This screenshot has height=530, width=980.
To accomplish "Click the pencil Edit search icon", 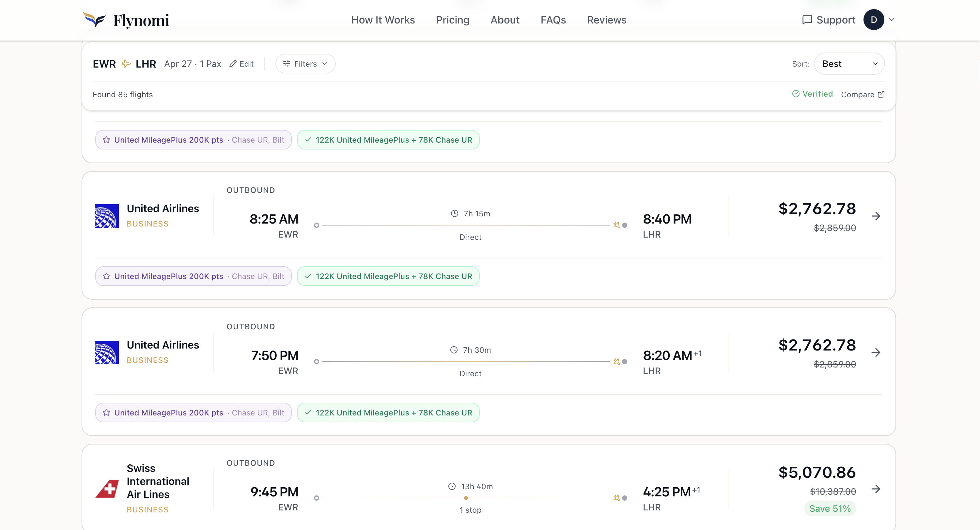I will coord(233,64).
